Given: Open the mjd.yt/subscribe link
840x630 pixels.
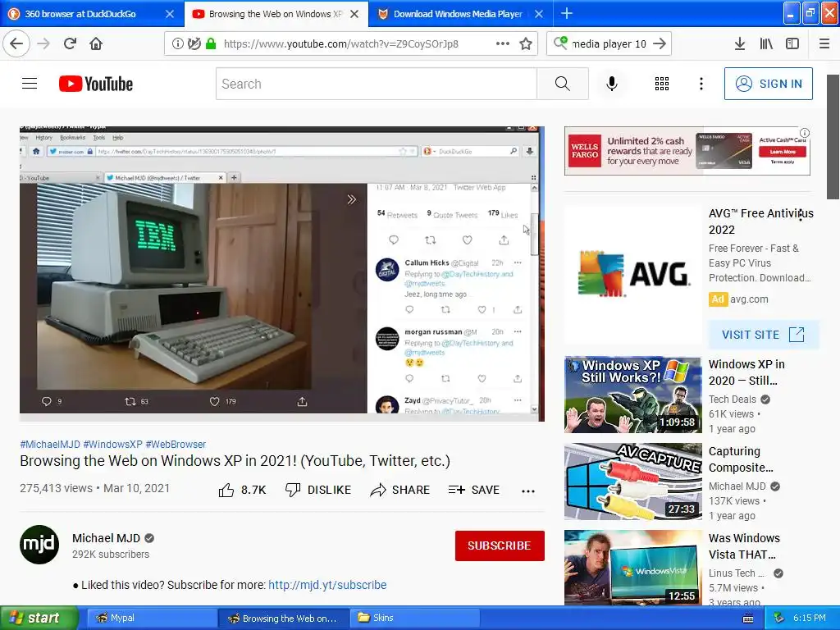Looking at the screenshot, I should click(327, 584).
